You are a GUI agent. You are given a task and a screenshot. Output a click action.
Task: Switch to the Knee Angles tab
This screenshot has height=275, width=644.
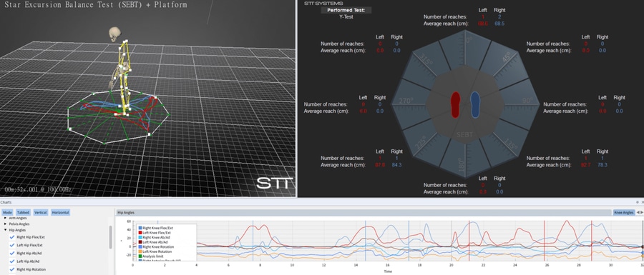pos(623,212)
